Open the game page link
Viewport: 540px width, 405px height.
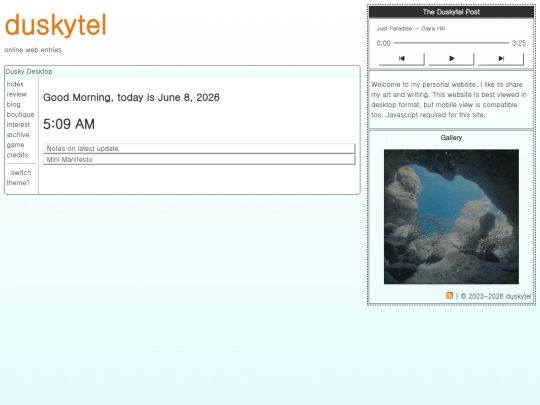[x=15, y=145]
